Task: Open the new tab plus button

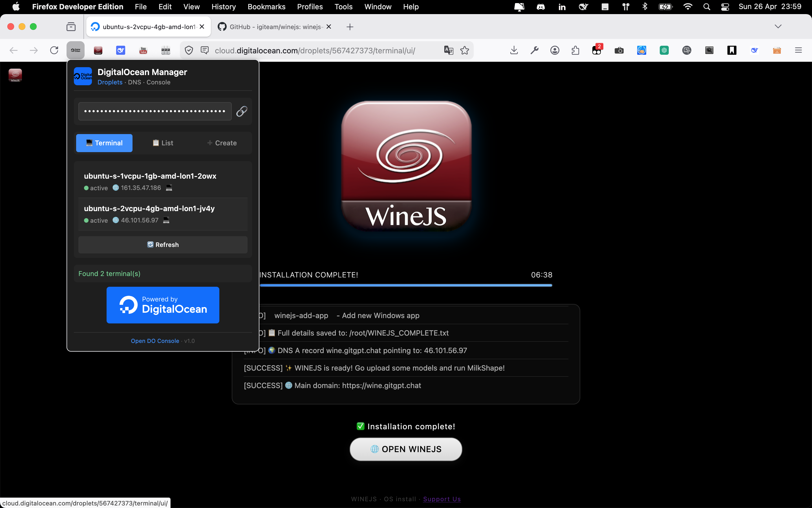Action: pos(350,27)
